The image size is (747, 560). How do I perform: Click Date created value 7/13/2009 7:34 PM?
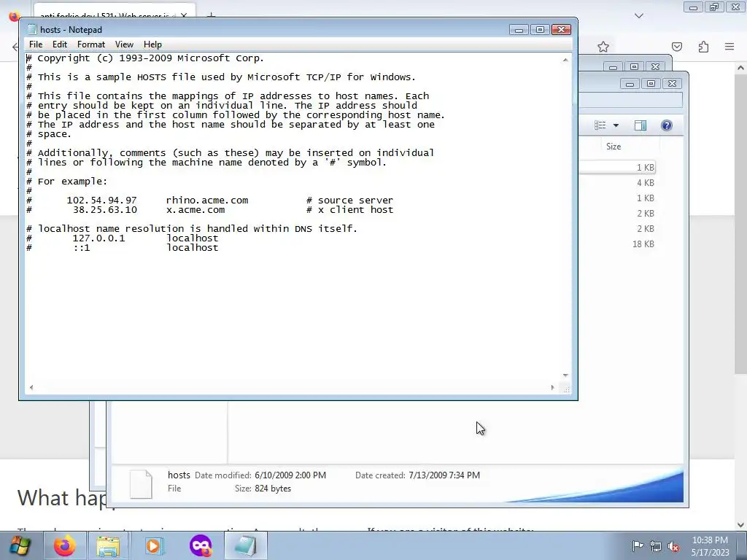(444, 475)
